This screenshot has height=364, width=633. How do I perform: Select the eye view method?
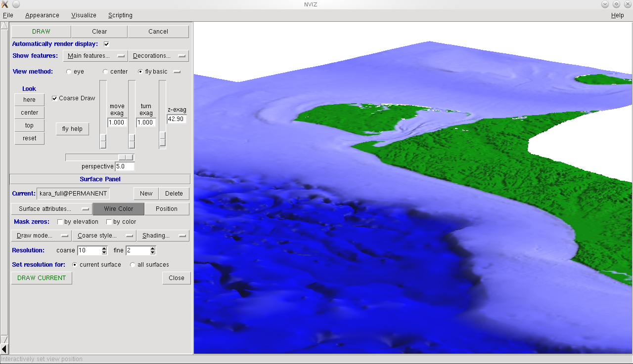click(x=69, y=72)
